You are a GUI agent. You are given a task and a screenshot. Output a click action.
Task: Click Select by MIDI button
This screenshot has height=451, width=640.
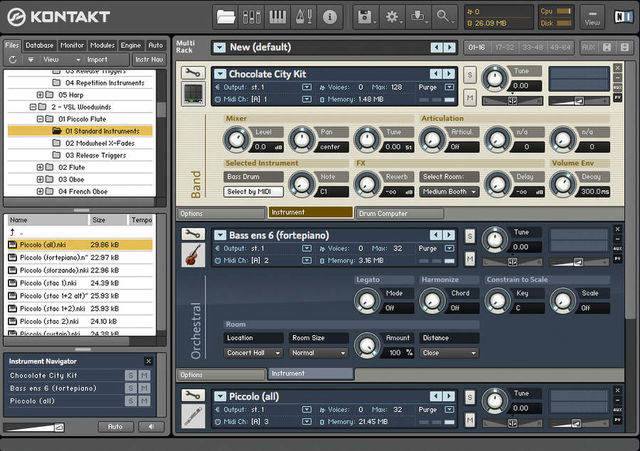253,192
